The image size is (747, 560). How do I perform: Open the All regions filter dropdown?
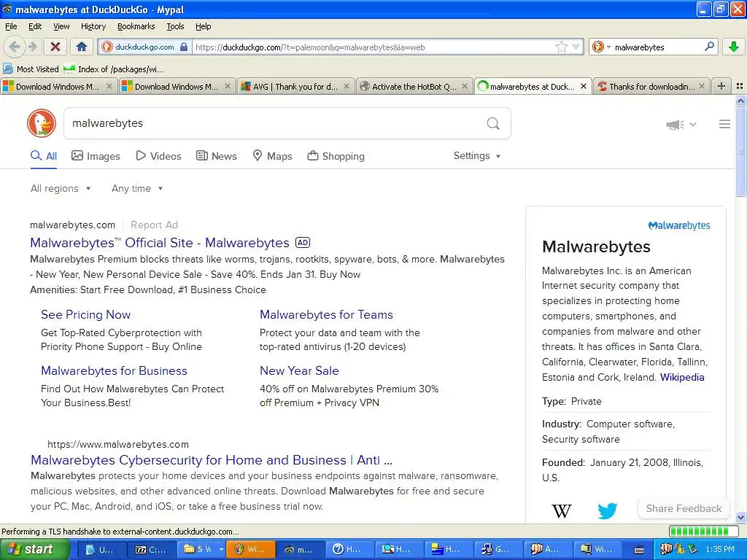61,189
